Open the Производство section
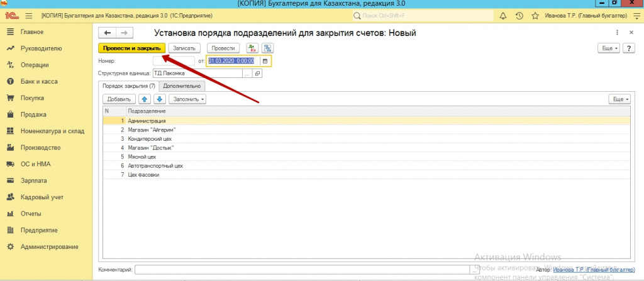 point(41,148)
